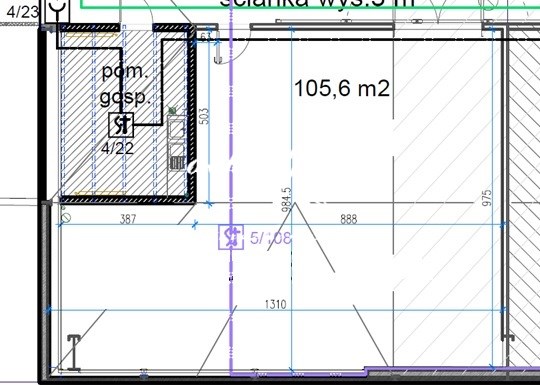Screen dimensions: 540x385
Task: Click the purple 5/108 label text
Action: [271, 238]
